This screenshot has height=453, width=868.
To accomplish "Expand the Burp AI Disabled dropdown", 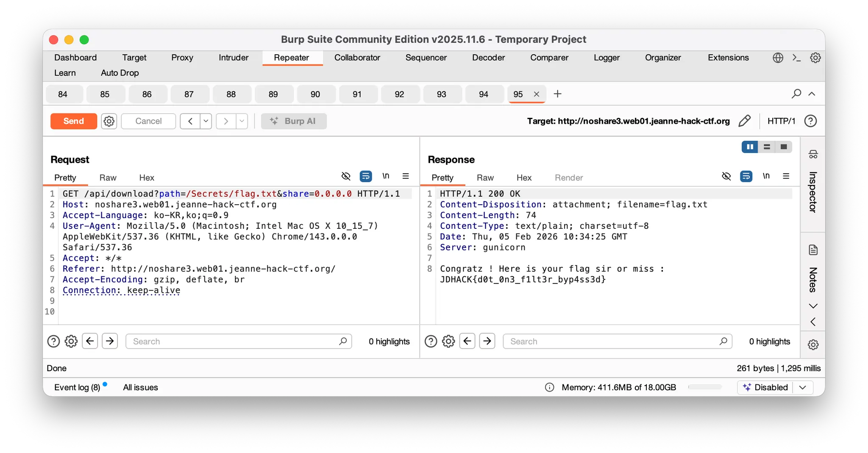I will [803, 387].
